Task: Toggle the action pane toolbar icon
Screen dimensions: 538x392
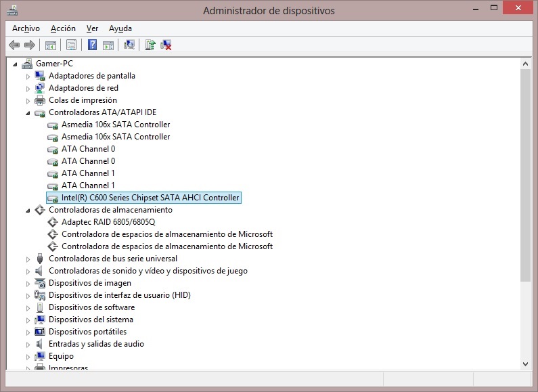Action: pos(108,45)
